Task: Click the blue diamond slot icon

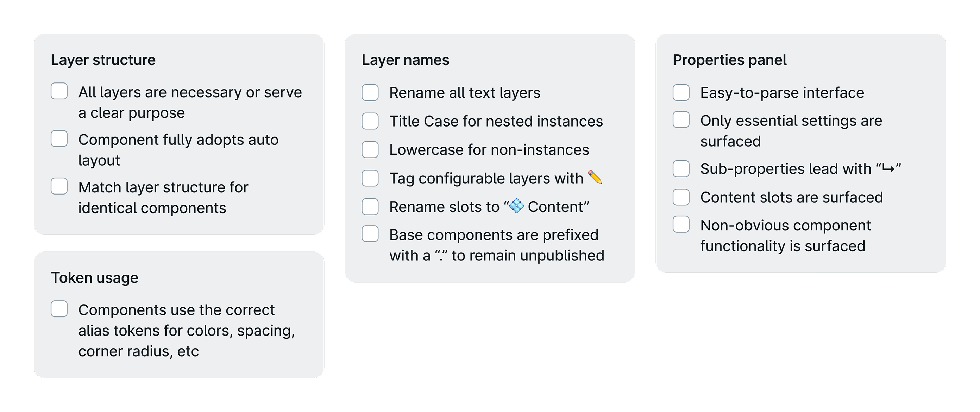Action: (517, 207)
